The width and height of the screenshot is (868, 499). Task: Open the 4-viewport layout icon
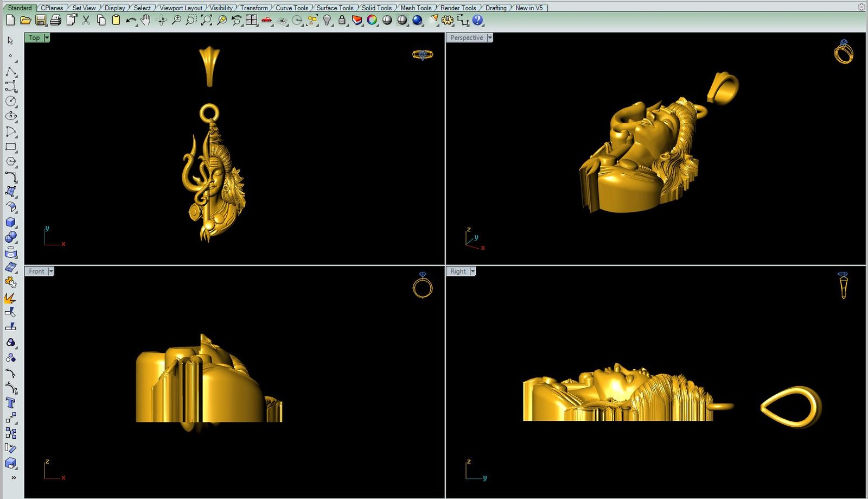pyautogui.click(x=251, y=20)
